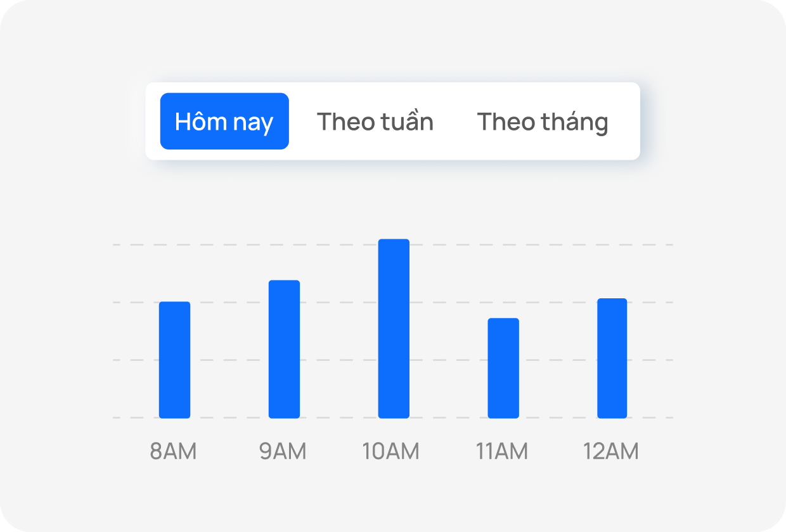
Task: Click the highlighted 'Hôm nay' button
Action: 225,121
